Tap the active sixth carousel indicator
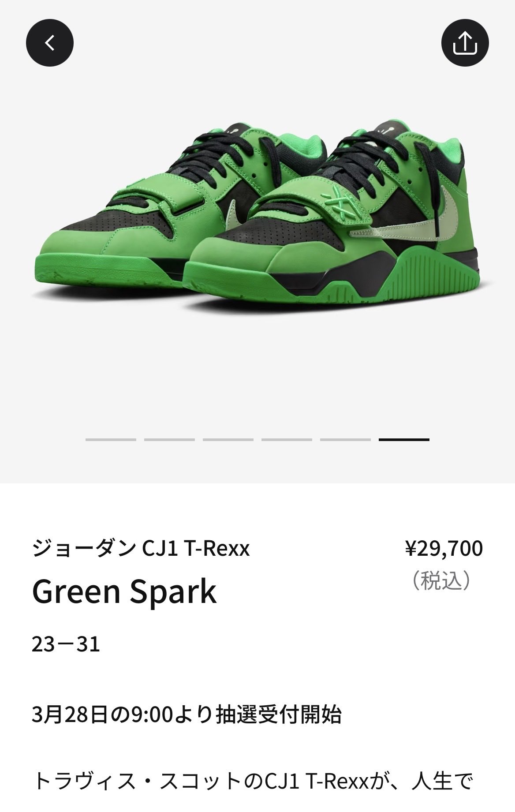This screenshot has height=812, width=515. coord(404,439)
